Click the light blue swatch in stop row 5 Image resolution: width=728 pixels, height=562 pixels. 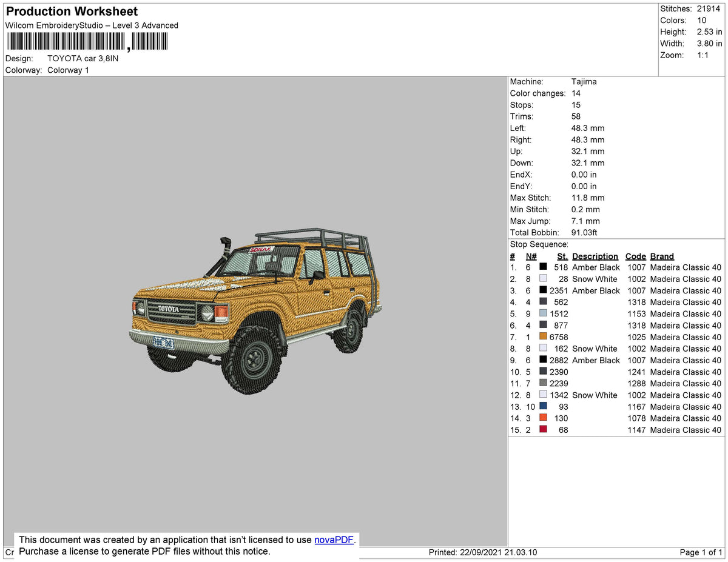543,314
